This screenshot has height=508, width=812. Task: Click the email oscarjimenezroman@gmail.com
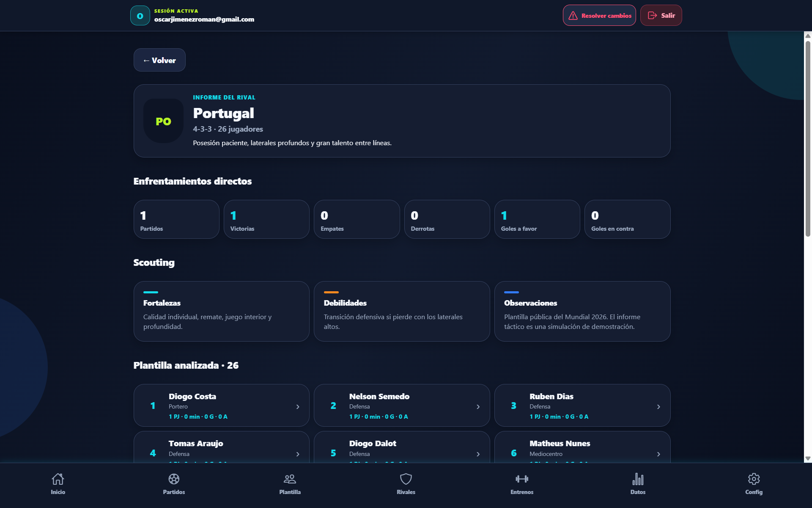click(204, 19)
